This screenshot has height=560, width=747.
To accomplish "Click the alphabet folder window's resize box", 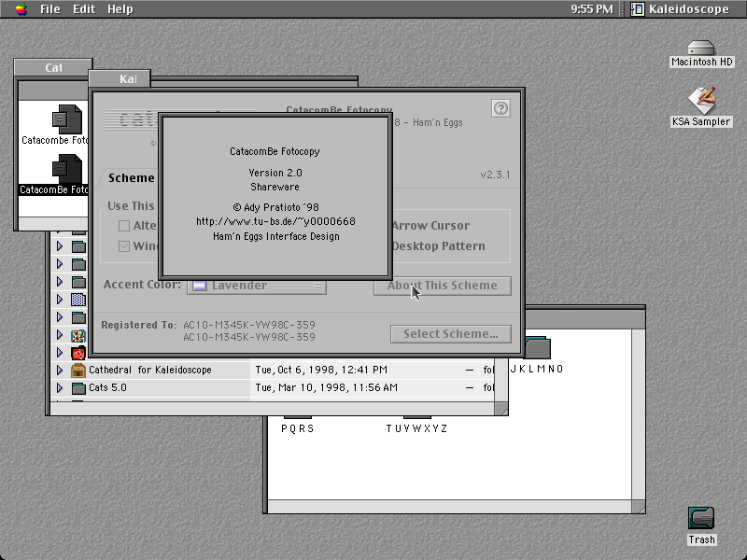I will pos(639,507).
